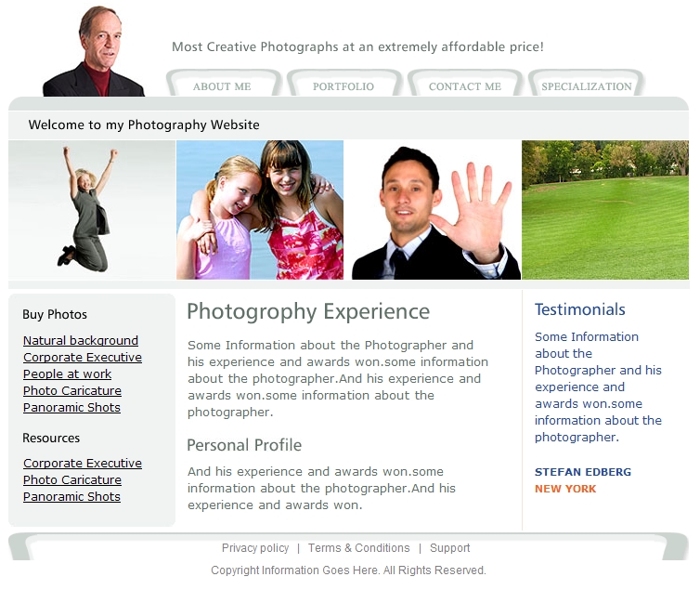View the green lawn landscape photo
Viewport: 700px width, 603px height.
click(x=605, y=210)
